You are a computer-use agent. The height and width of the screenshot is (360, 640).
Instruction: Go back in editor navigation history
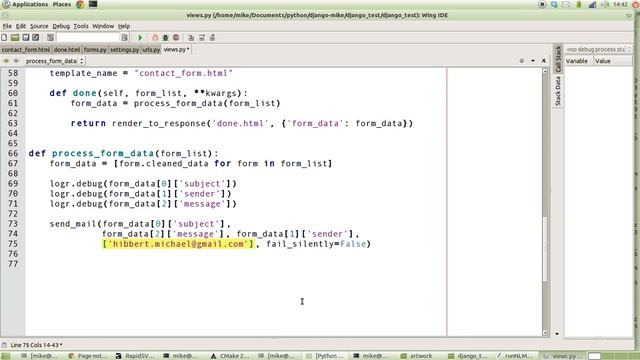[x=6, y=61]
